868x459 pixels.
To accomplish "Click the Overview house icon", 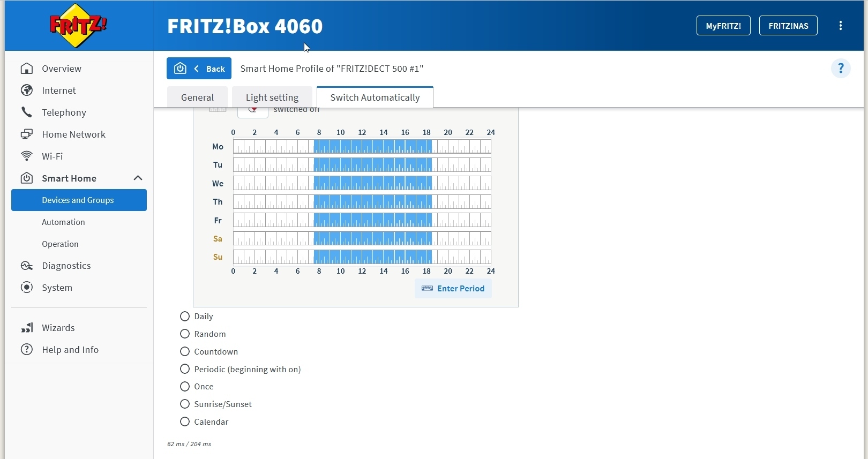I will click(27, 69).
